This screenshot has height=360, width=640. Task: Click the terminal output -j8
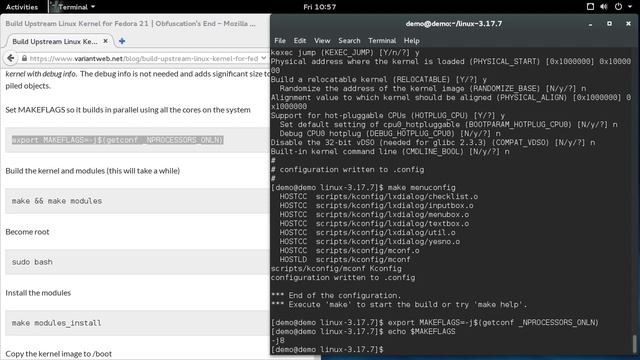pos(278,340)
